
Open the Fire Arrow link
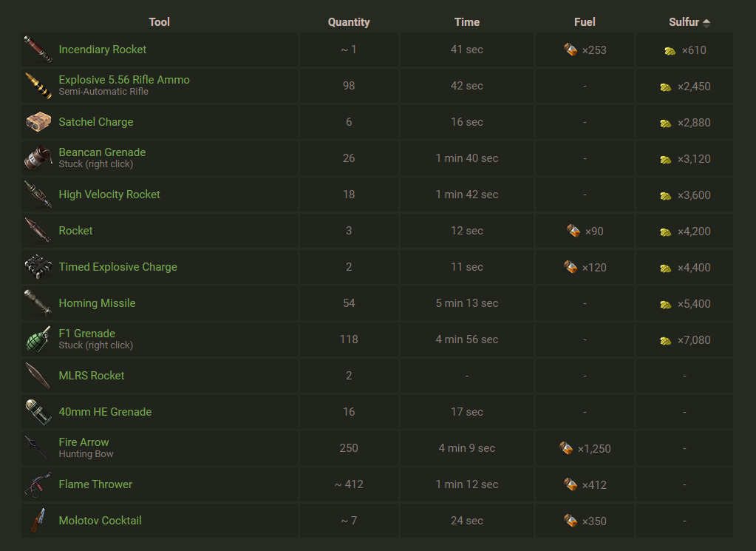(x=84, y=442)
